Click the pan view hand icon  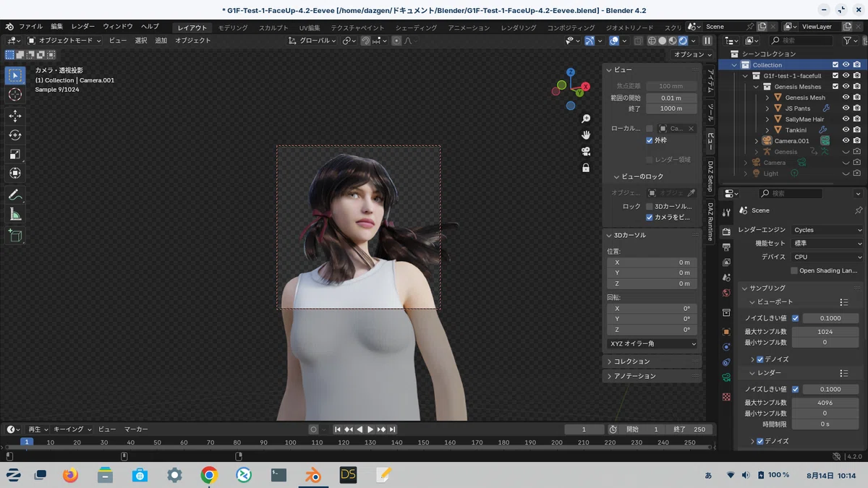(586, 135)
